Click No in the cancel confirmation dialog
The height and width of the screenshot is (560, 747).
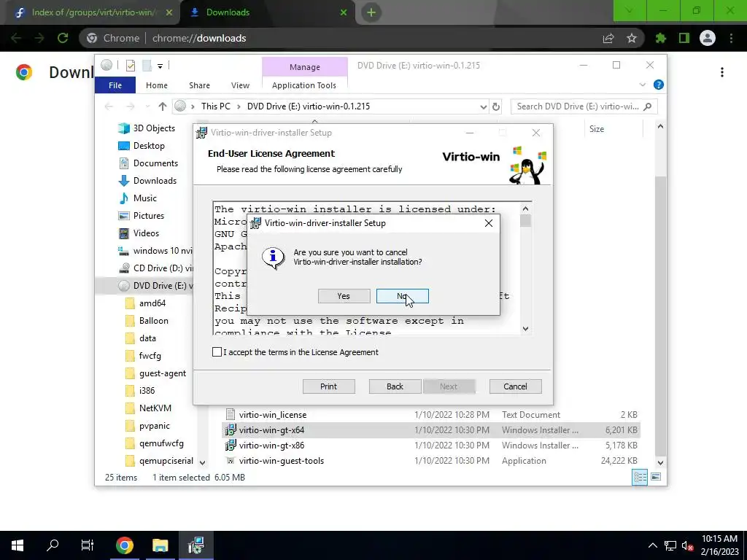click(x=402, y=296)
